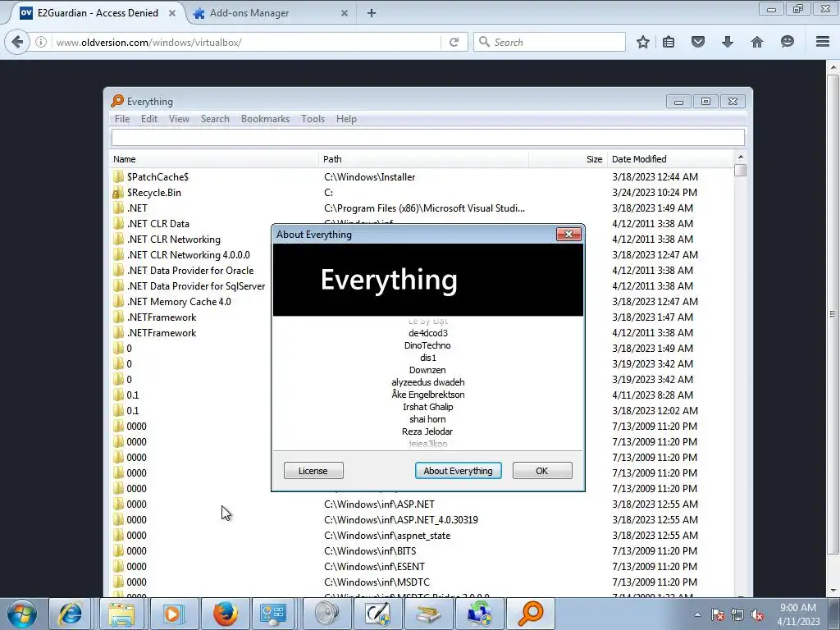
Task: Click date 4/11/2023 8:28 AM
Action: tap(652, 395)
